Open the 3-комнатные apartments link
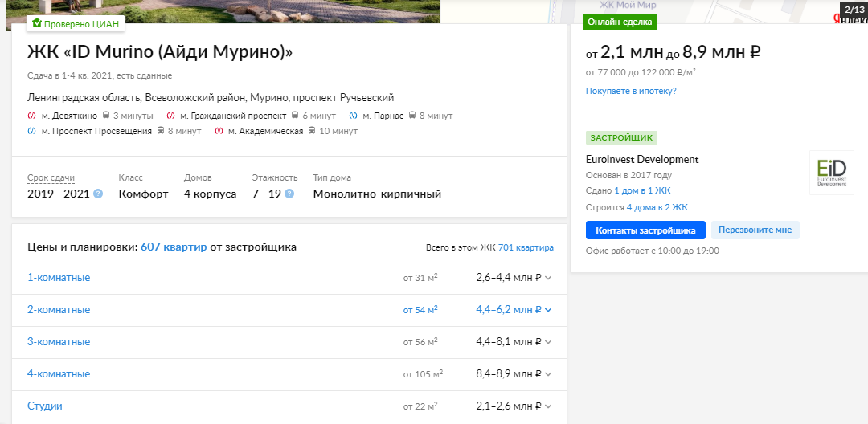Screen dimensions: 868x424 (59, 341)
